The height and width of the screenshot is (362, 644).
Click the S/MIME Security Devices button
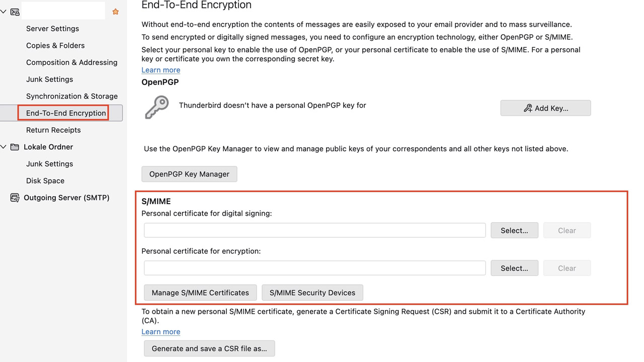click(x=312, y=293)
